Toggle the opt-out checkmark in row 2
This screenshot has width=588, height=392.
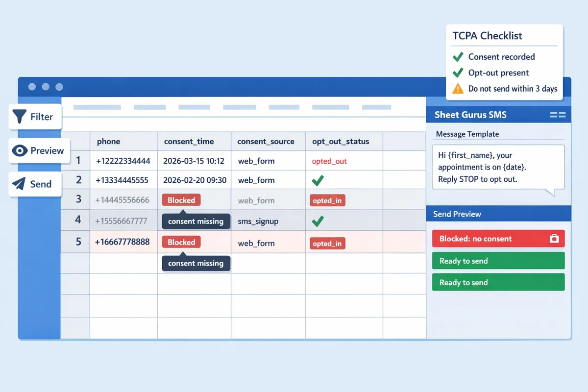click(317, 180)
